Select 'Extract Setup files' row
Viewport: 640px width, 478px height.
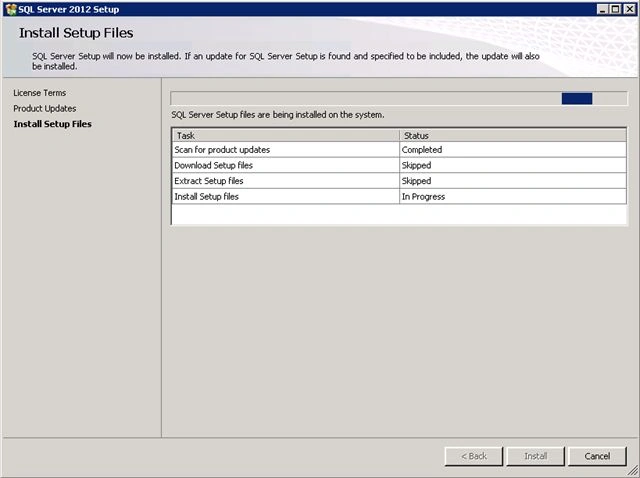(x=399, y=180)
